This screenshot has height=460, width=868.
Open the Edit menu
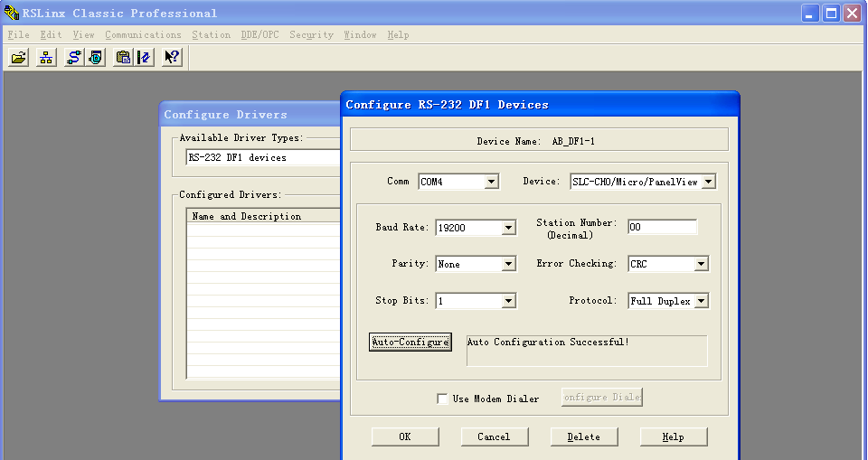click(x=51, y=34)
